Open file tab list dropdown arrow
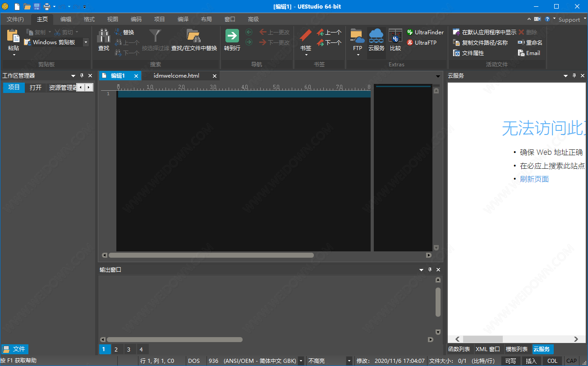Image resolution: width=588 pixels, height=366 pixels. [437, 76]
